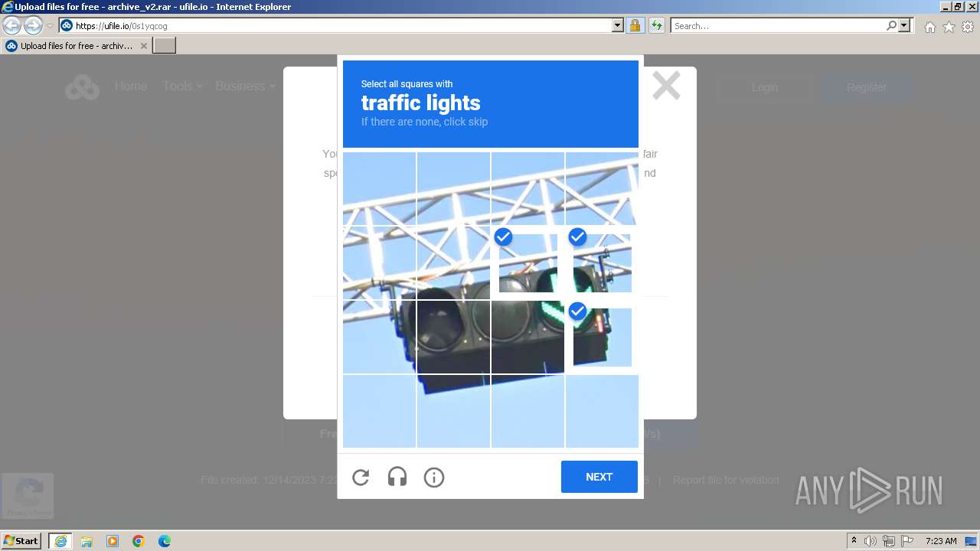Open a new blank tab
Viewport: 980px width, 551px height.
point(165,46)
